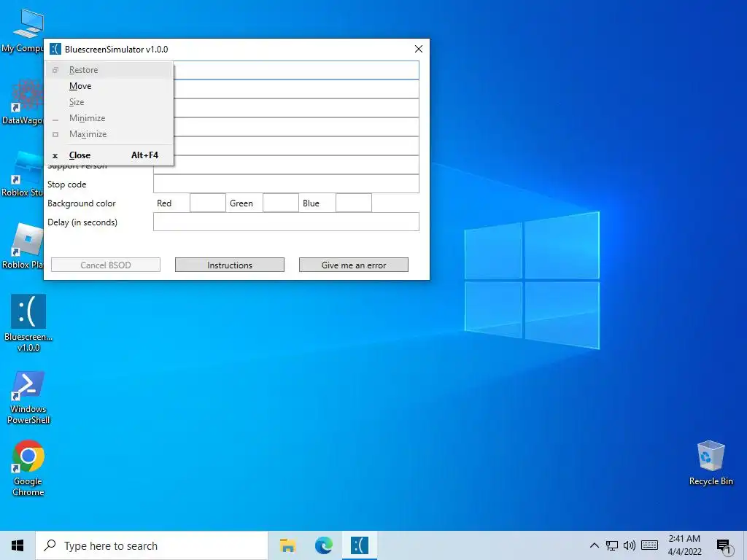Open the volume tray icon
This screenshot has height=560, width=747.
(x=630, y=545)
